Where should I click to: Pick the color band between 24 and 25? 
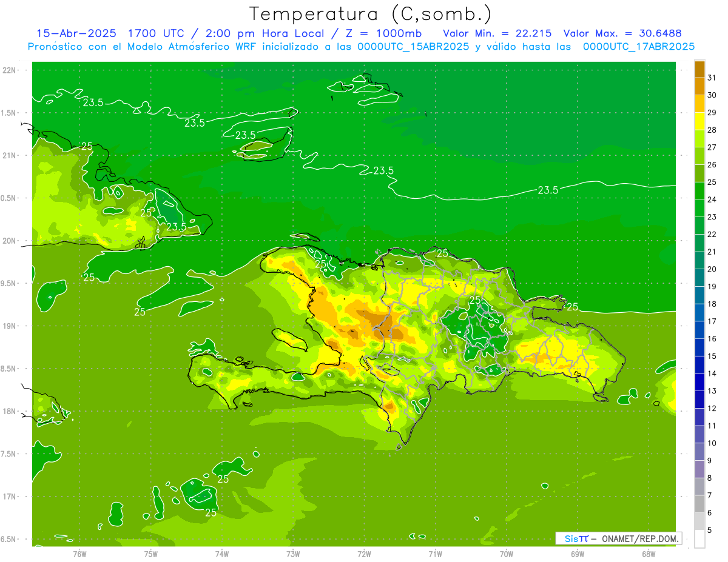[x=699, y=191]
